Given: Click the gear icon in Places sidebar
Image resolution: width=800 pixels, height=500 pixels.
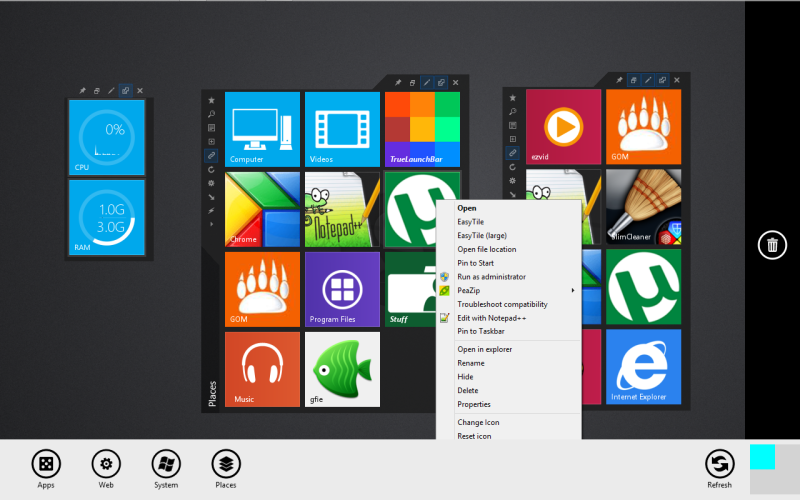Looking at the screenshot, I should [211, 184].
